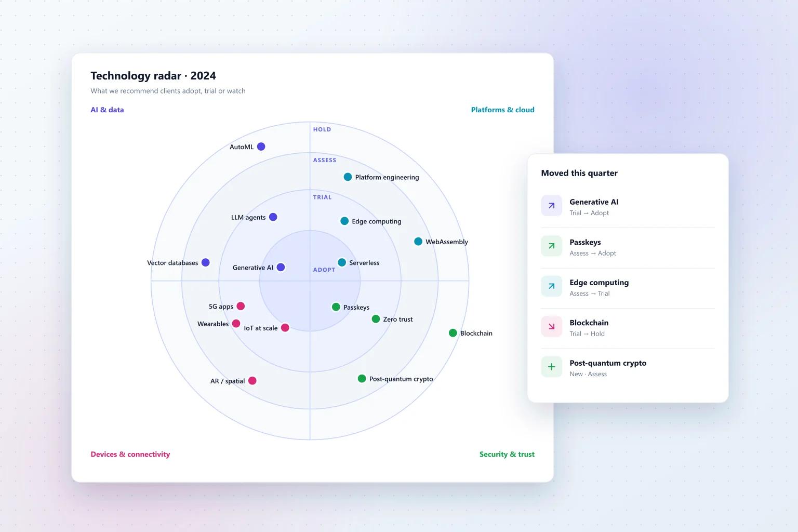Click the subtitle about adopt, trial or watch
This screenshot has width=798, height=532.
coord(168,91)
